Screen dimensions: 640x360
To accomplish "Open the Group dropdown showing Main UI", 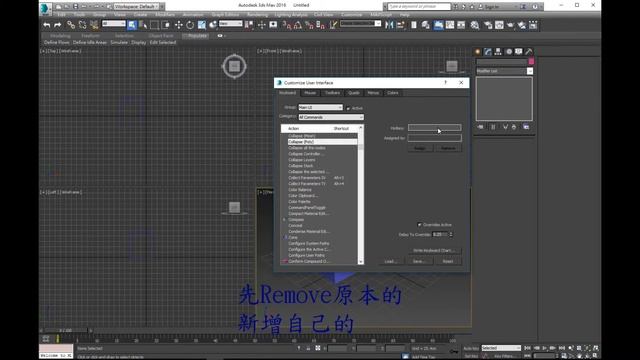I will coord(320,107).
